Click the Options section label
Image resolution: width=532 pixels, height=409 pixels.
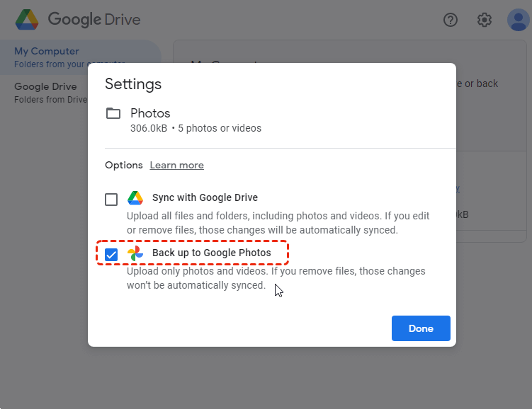coord(124,165)
